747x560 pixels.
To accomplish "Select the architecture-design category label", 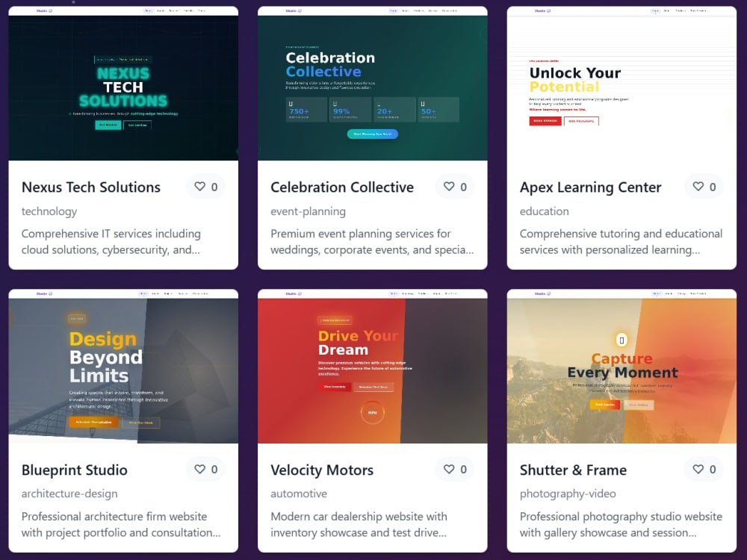I will (x=69, y=494).
